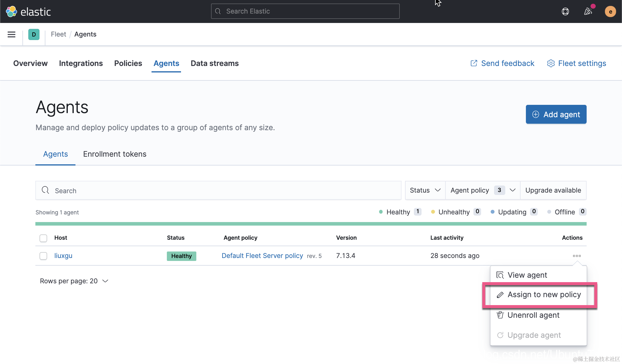
Task: Expand the Status filter dropdown
Action: (425, 190)
